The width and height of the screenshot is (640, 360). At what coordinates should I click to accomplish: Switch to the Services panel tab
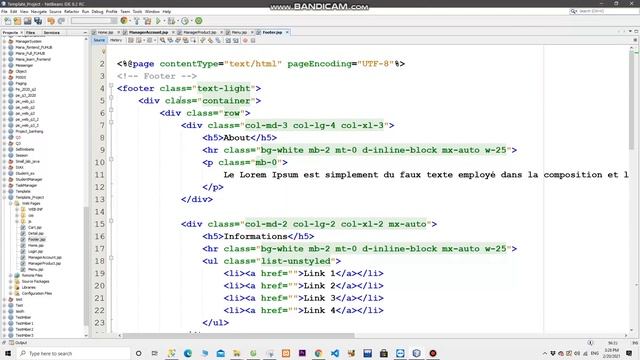(x=51, y=33)
